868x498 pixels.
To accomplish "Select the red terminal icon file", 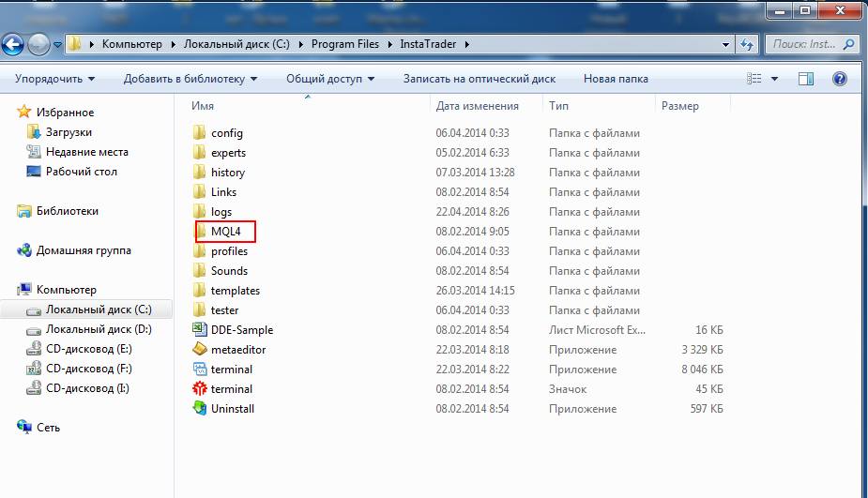I will tap(199, 388).
